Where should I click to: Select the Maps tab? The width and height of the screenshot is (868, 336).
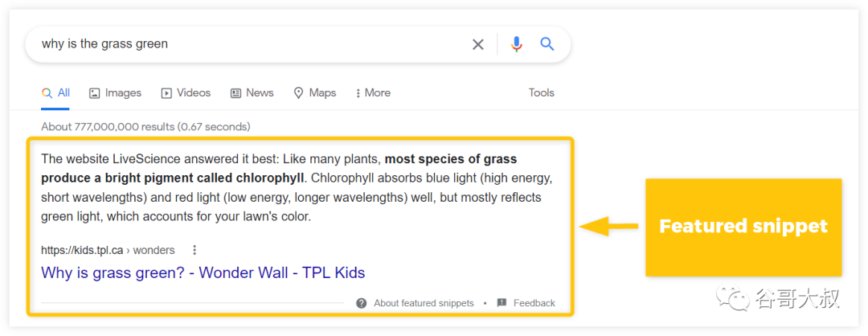(x=314, y=93)
